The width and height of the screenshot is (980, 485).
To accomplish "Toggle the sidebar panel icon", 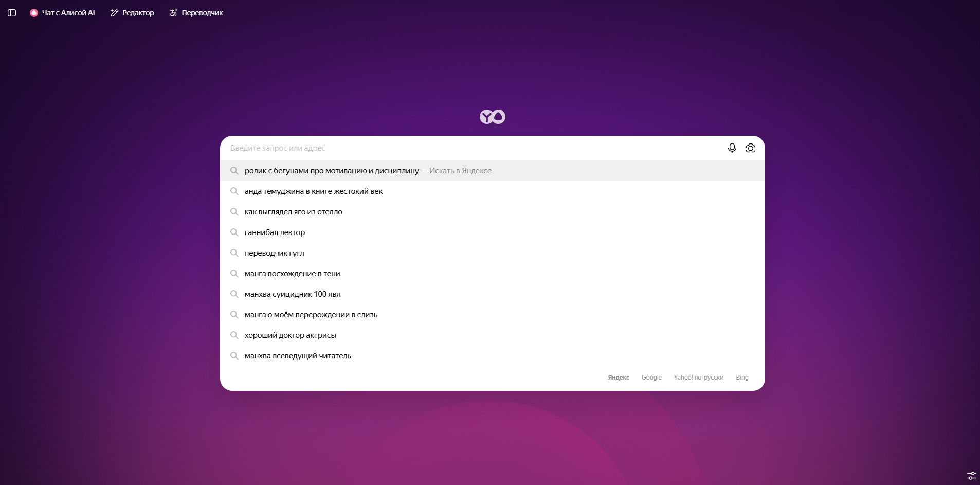I will [12, 13].
